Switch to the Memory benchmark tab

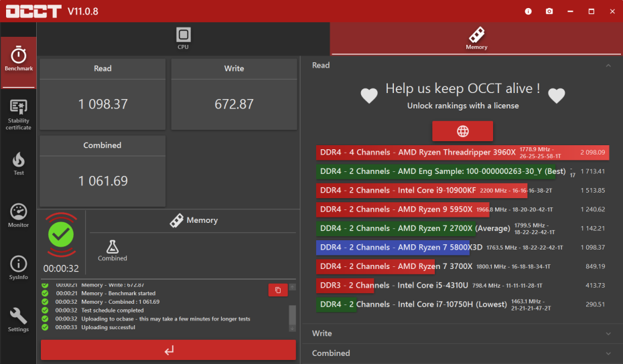[476, 39]
